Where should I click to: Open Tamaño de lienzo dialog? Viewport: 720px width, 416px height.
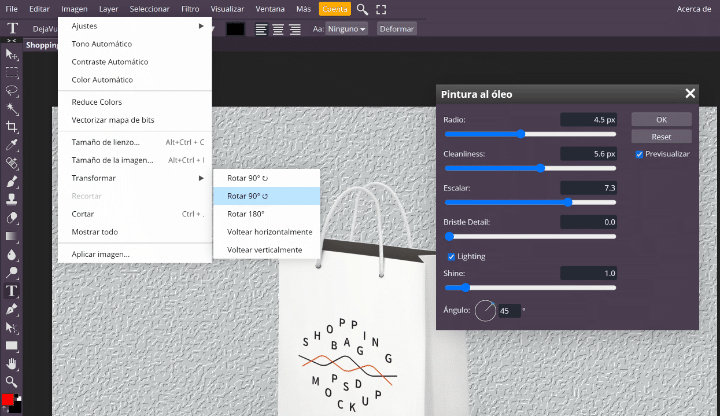pyautogui.click(x=135, y=142)
